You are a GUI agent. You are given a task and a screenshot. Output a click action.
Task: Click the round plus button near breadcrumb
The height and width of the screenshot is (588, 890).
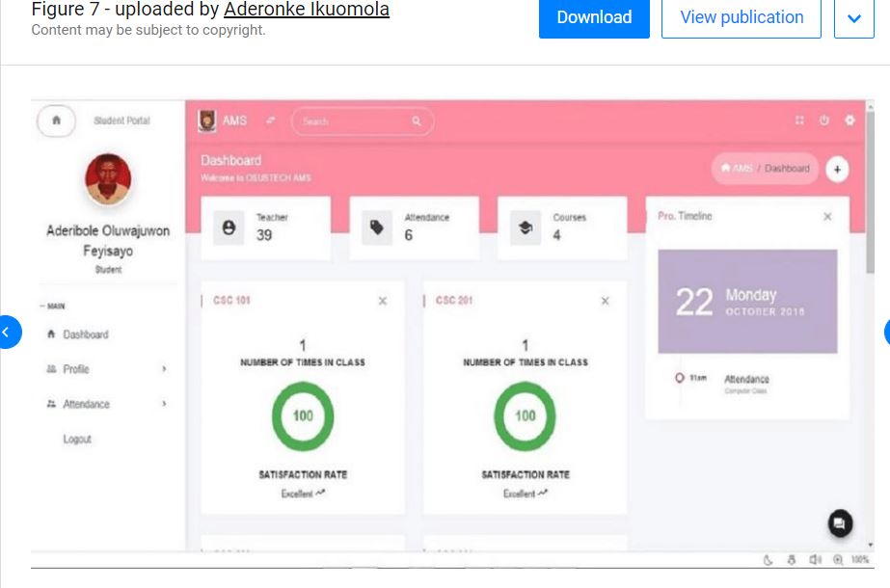coord(837,169)
